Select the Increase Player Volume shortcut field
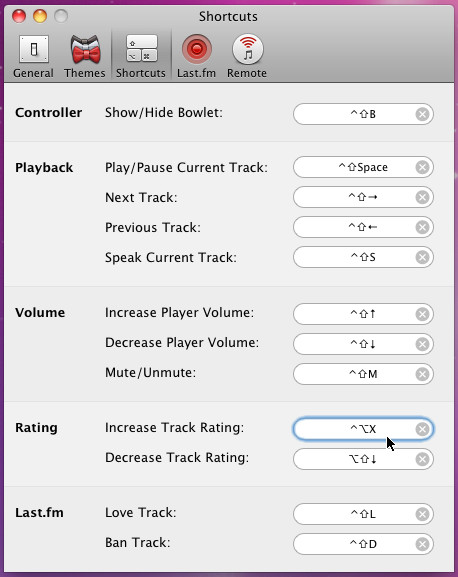458x577 pixels. (363, 314)
